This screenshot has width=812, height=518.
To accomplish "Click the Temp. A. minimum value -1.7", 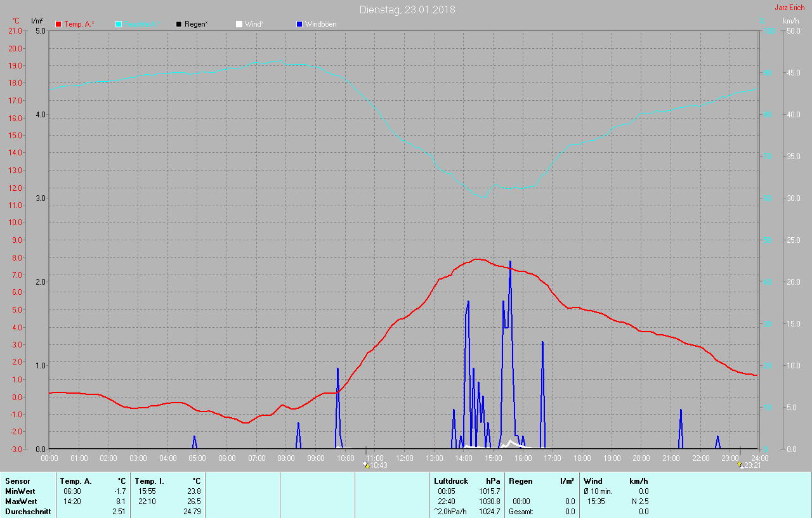I will (119, 491).
